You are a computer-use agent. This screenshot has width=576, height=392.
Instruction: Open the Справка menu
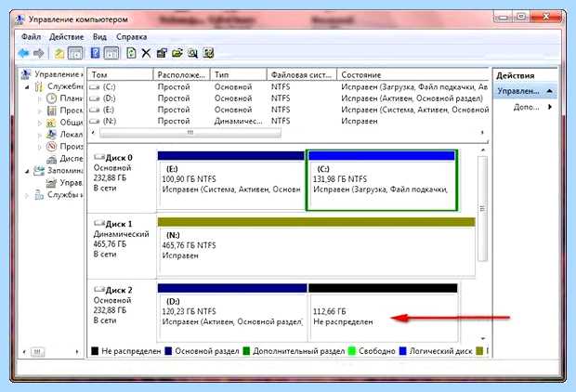click(132, 37)
